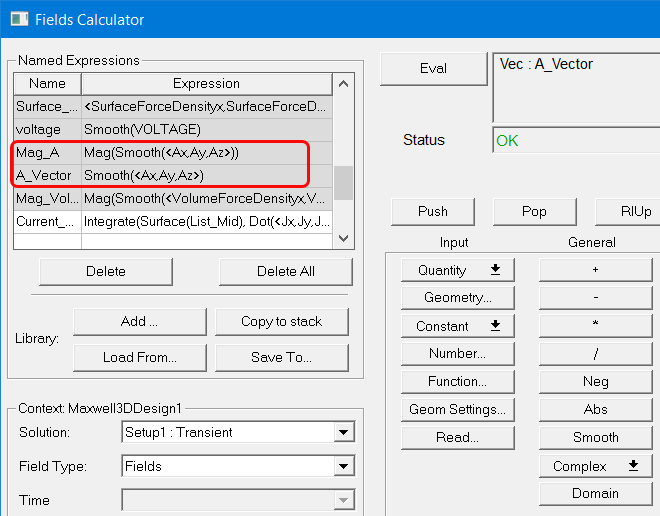Image resolution: width=660 pixels, height=516 pixels.
Task: Click the multiply operator button
Action: pos(596,326)
